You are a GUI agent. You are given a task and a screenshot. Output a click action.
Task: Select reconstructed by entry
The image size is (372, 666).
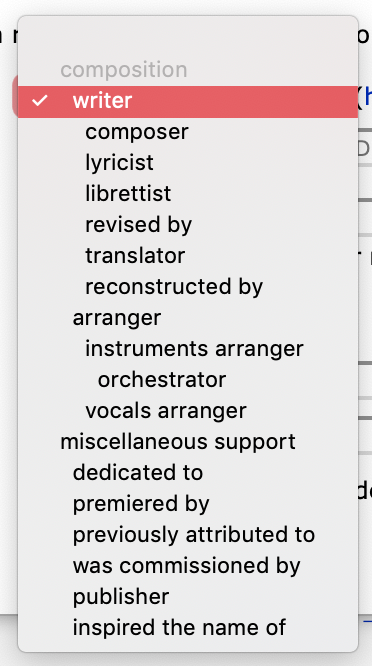188,287
